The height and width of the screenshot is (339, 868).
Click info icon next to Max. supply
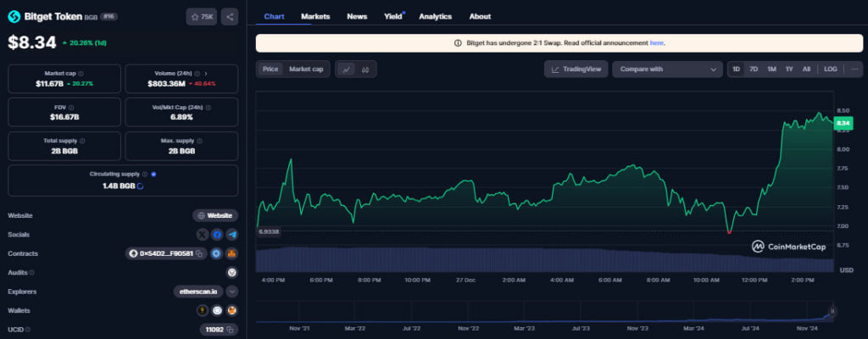pos(199,142)
